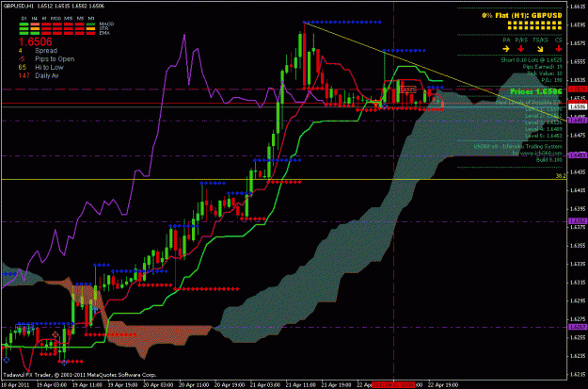Viewport: 588px width, 389px height.
Task: Click the 1.6555 price axis label
Action: [576, 61]
